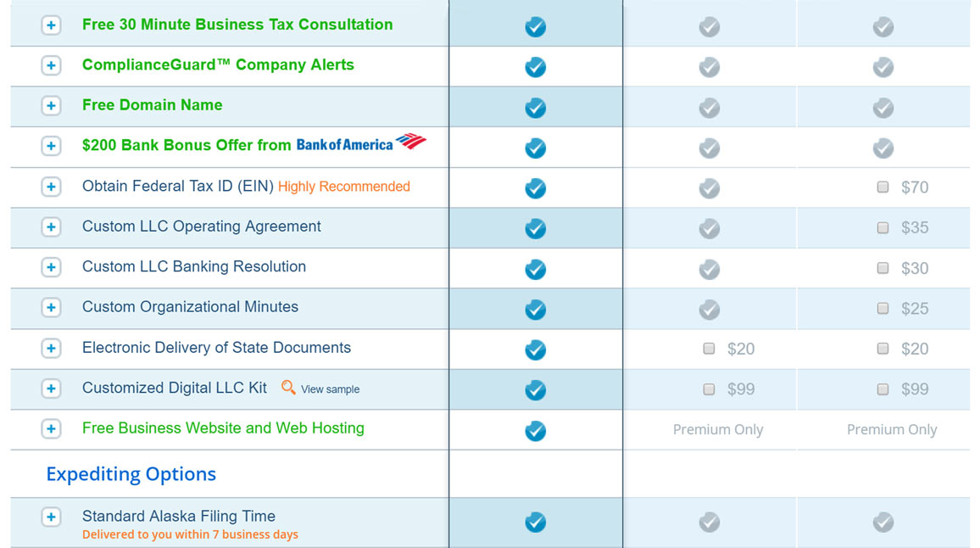The width and height of the screenshot is (980, 548).
Task: Click blue checkmark for Custom LLC Banking Resolution
Action: [535, 269]
